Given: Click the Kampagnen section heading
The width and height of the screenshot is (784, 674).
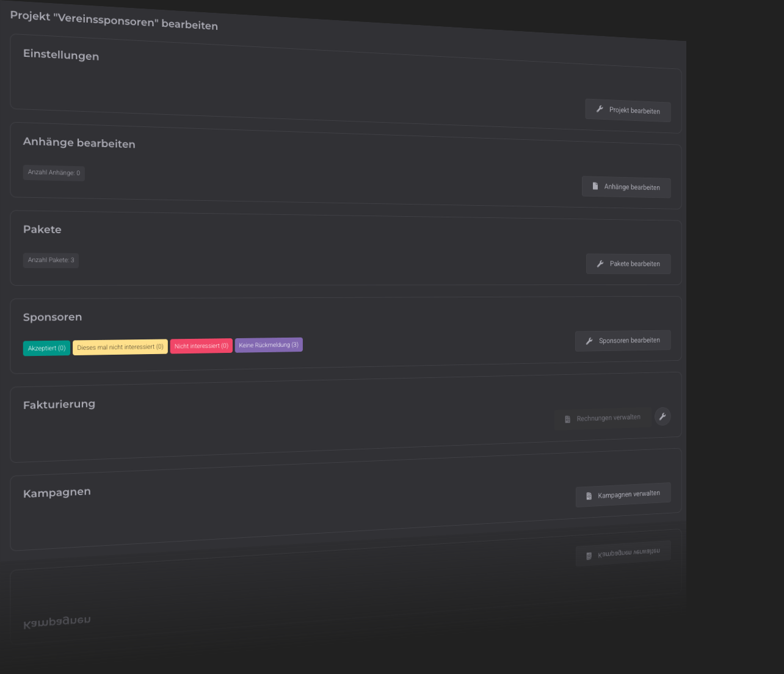Looking at the screenshot, I should click(x=57, y=493).
